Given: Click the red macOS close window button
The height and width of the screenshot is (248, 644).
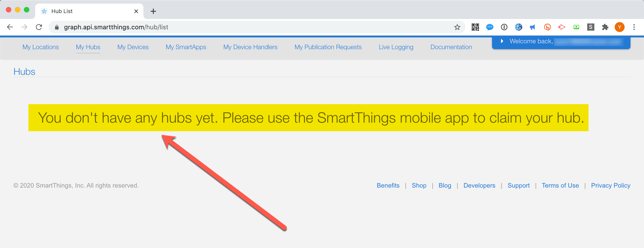Looking at the screenshot, I should click(x=9, y=10).
